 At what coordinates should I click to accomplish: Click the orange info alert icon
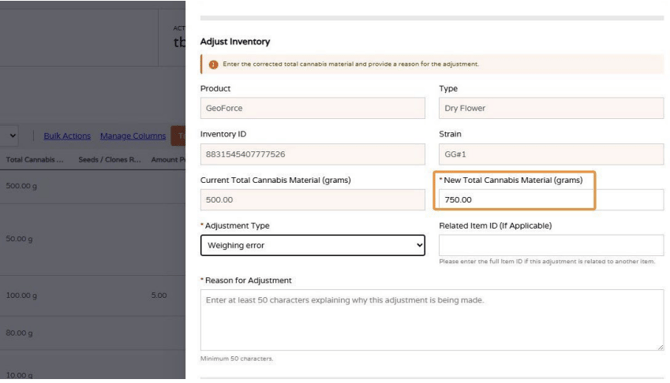(x=213, y=65)
